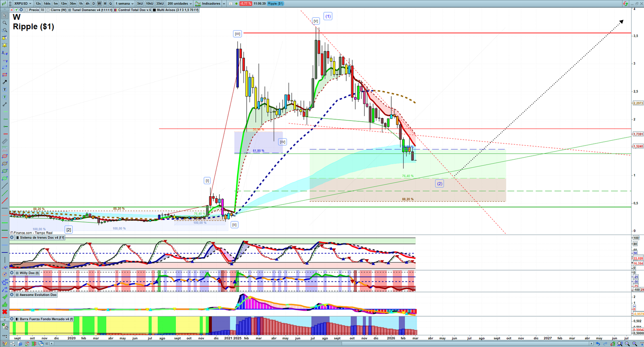The height and width of the screenshot is (347, 644).
Task: Open the price settings list icon
Action: click(x=43, y=10)
